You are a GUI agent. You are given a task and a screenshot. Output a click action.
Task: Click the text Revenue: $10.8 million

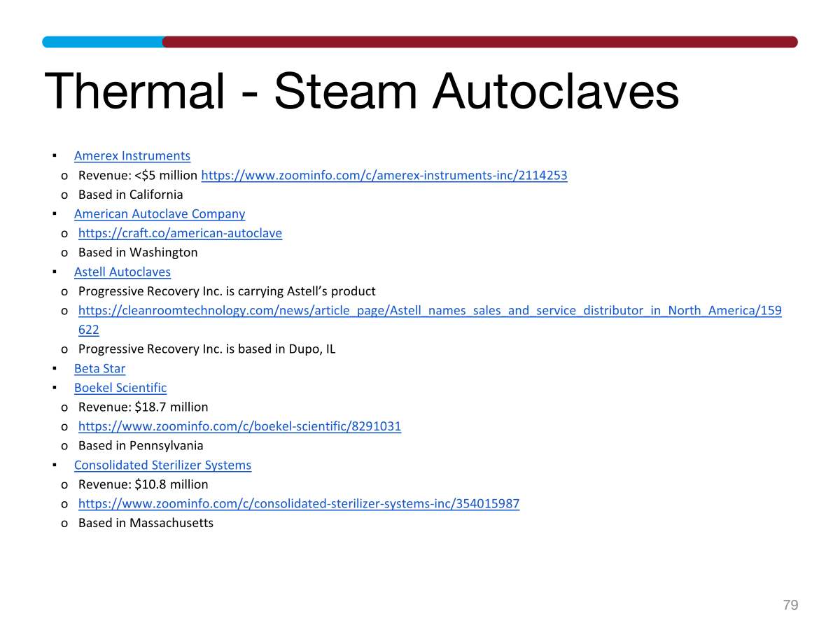(143, 484)
